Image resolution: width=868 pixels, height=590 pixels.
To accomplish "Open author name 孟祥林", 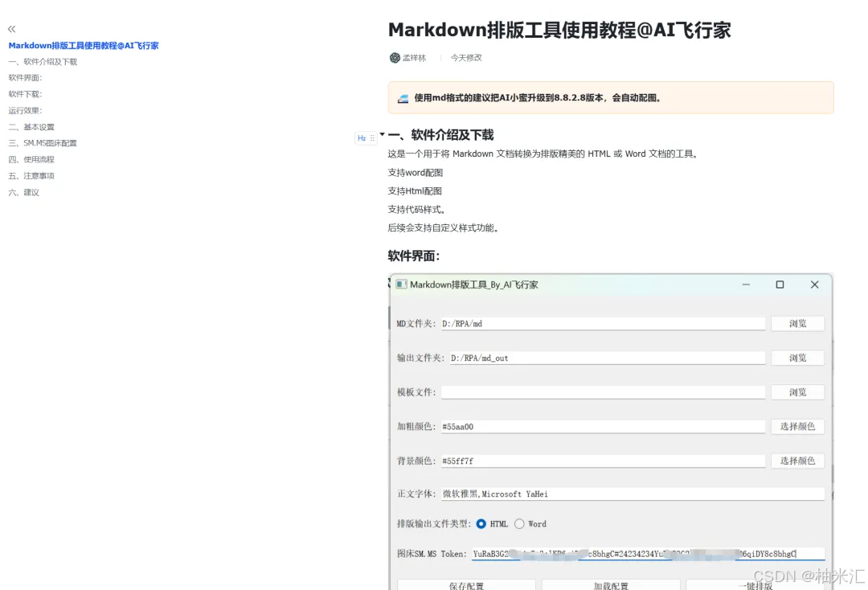I will click(414, 58).
